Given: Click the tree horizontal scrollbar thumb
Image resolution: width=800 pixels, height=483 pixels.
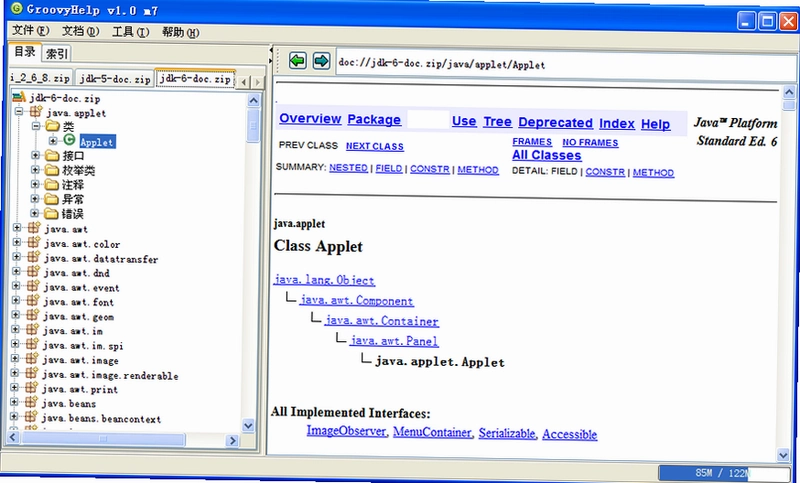Looking at the screenshot, I should 103,439.
